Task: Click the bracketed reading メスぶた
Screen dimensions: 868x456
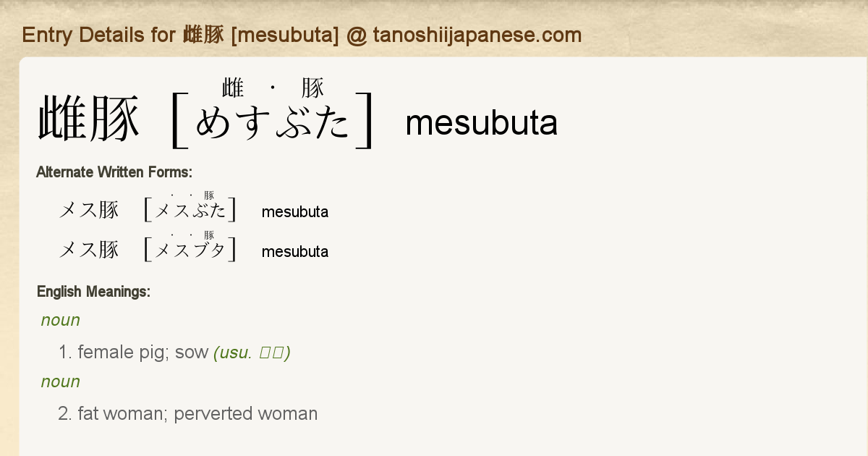Action: pos(191,211)
